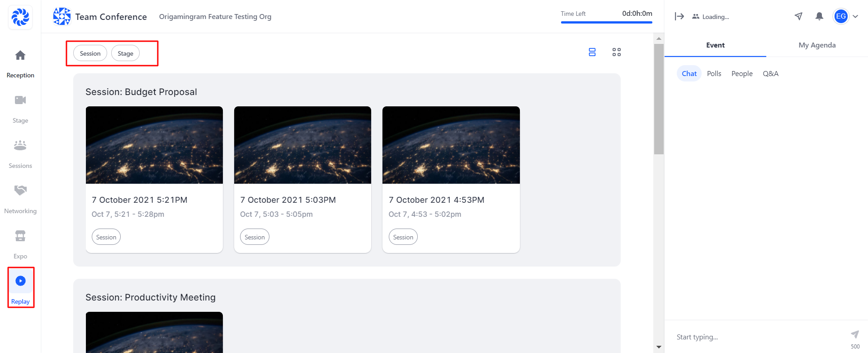Filter replays by Stage
Screen dimensions: 868x353
tap(125, 53)
